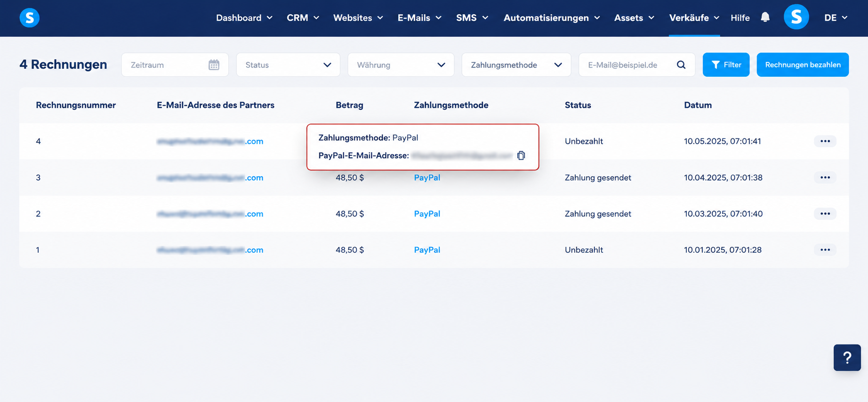Image resolution: width=868 pixels, height=402 pixels.
Task: Open actions menu for invoice 3
Action: pyautogui.click(x=825, y=177)
